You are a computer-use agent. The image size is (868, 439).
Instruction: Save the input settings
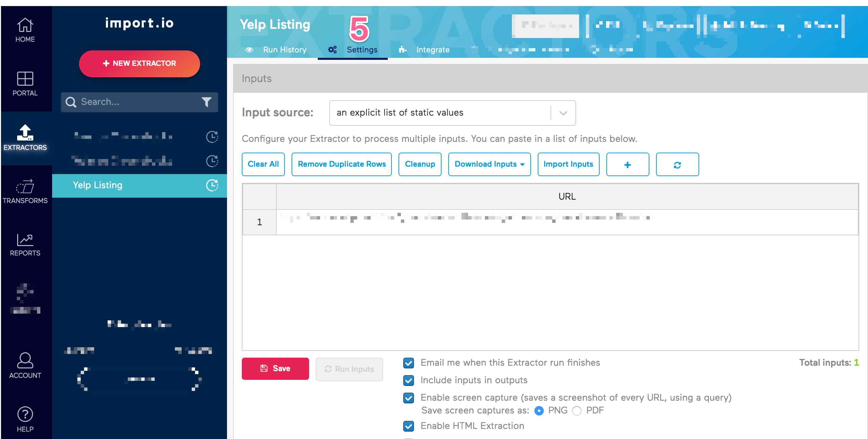pyautogui.click(x=275, y=368)
